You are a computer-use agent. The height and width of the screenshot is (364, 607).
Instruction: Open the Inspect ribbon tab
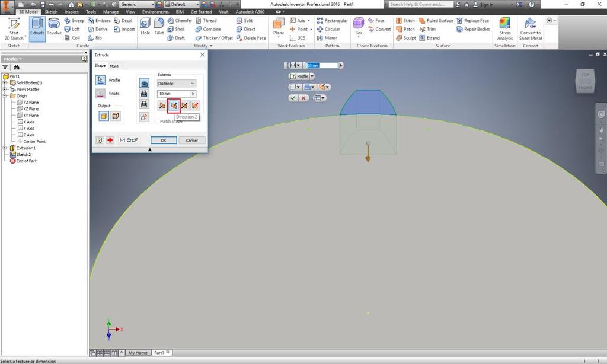point(72,12)
